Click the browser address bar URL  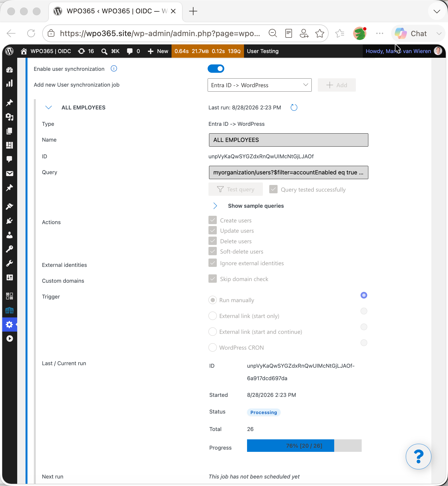pyautogui.click(x=160, y=33)
